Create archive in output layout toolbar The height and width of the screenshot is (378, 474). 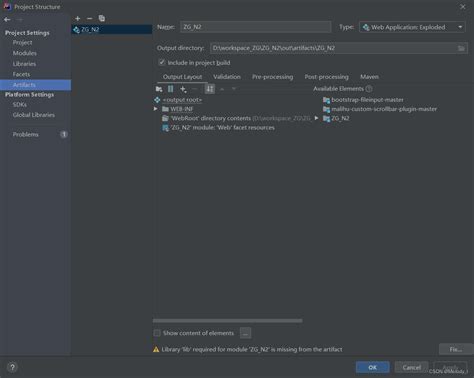(x=171, y=89)
